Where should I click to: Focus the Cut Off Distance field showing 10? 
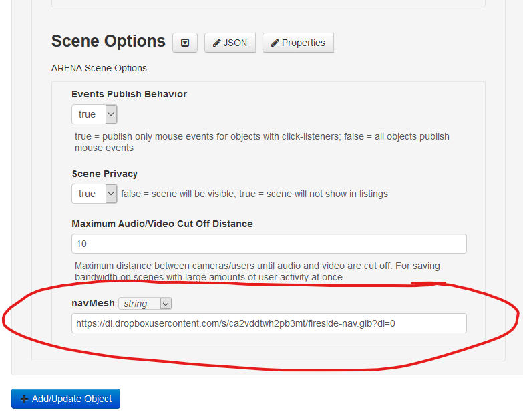pyautogui.click(x=269, y=244)
